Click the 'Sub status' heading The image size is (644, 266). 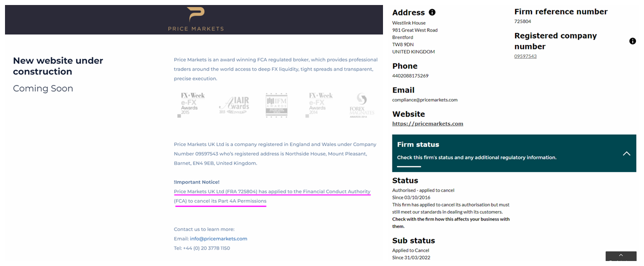tap(413, 240)
